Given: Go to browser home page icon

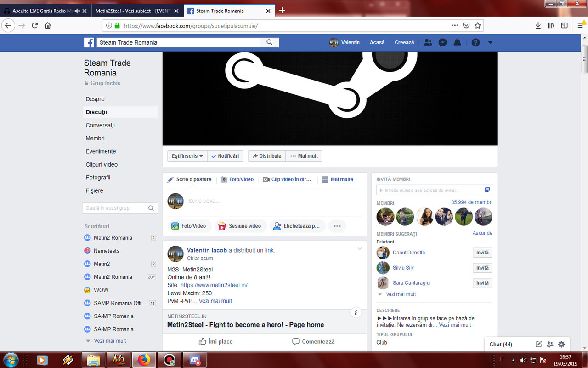Looking at the screenshot, I should click(48, 26).
